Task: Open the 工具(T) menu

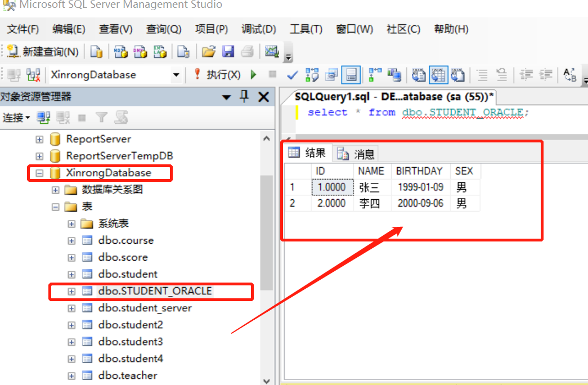Action: [x=306, y=29]
